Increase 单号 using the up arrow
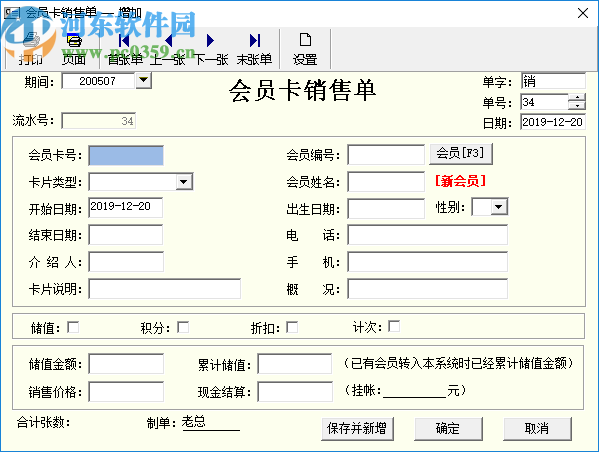The width and height of the screenshot is (599, 452). coord(576,98)
